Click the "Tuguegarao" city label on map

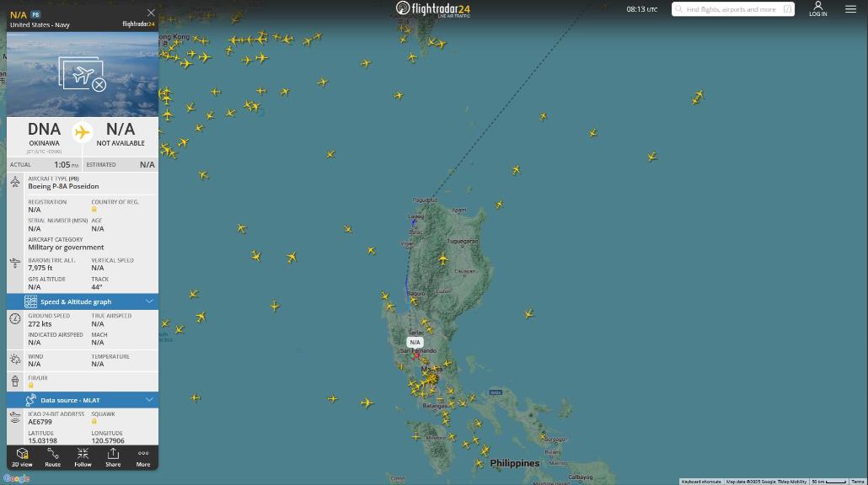[463, 241]
